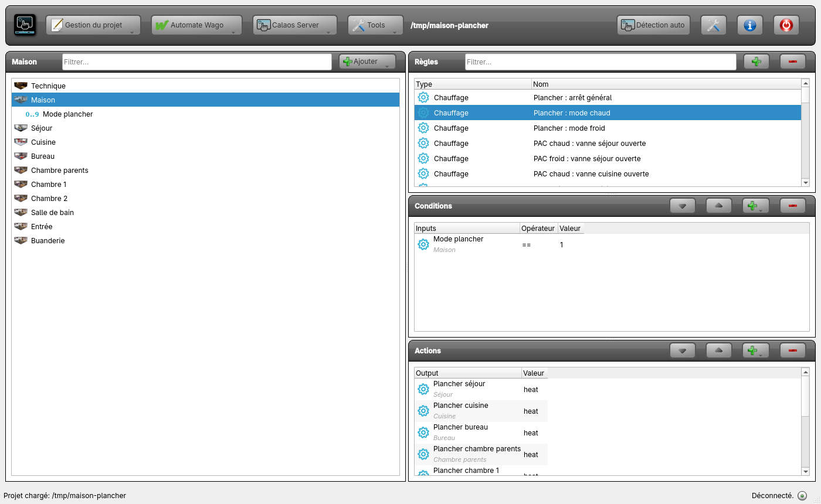Open the Tools dropdown menu
This screenshot has width=821, height=504.
375,25
